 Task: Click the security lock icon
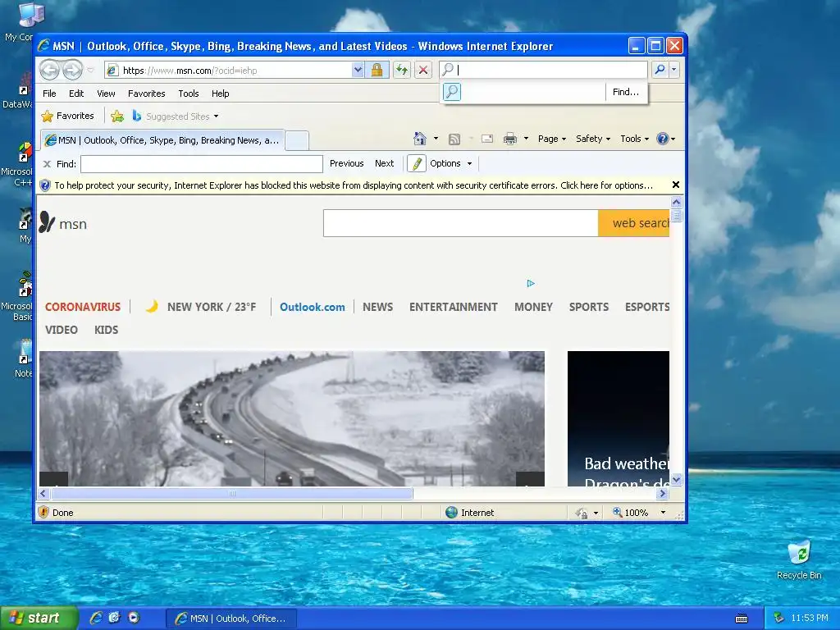point(377,71)
